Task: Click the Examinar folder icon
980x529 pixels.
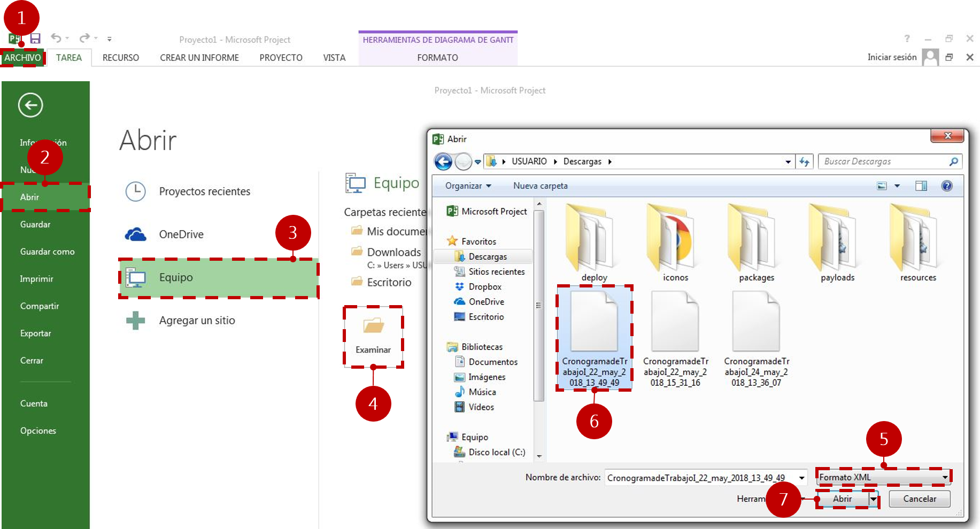Action: pos(373,325)
